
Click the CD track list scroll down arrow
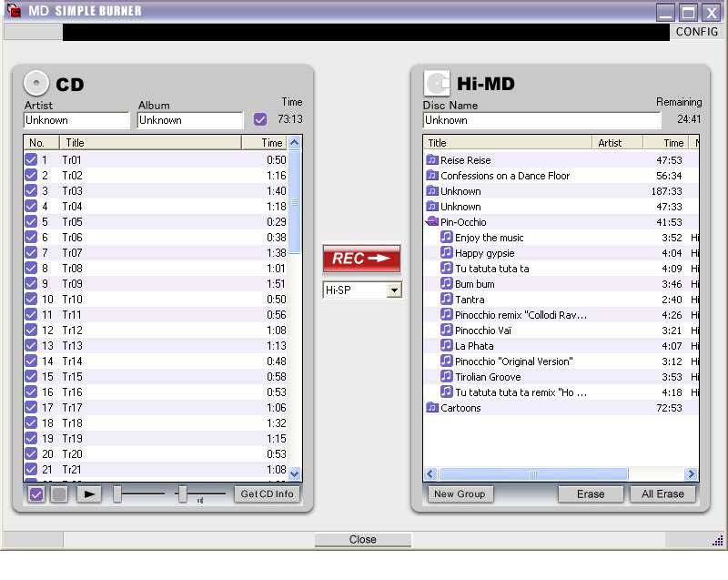[294, 473]
